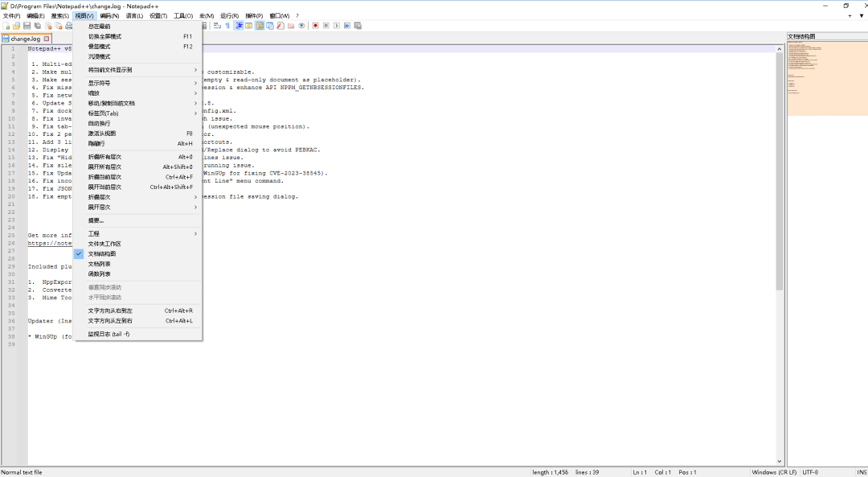Choose 折叠所有层次 Alt+0 entry

click(138, 157)
